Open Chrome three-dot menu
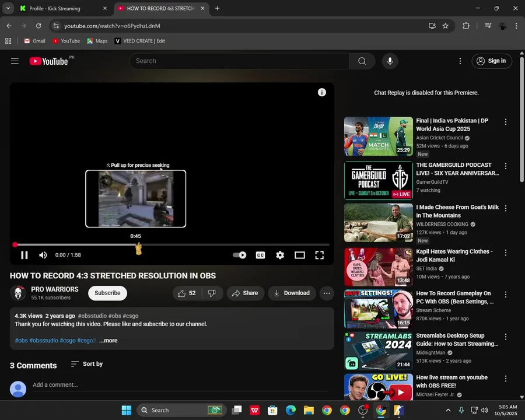The height and width of the screenshot is (420, 525). point(516,26)
